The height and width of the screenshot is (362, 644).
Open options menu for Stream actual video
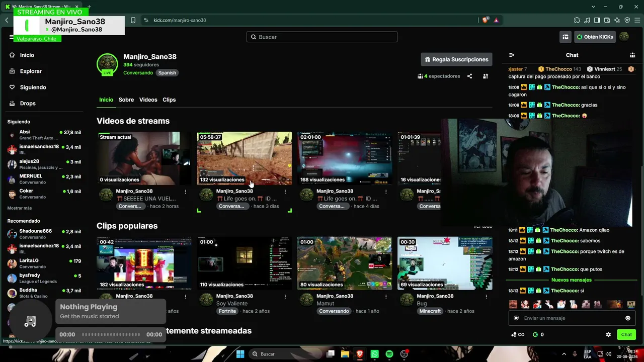pyautogui.click(x=185, y=192)
